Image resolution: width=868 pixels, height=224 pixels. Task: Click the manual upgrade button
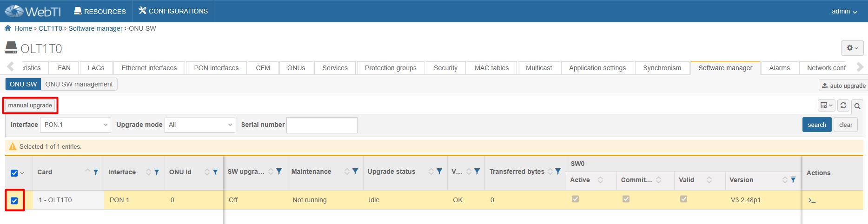pos(30,105)
